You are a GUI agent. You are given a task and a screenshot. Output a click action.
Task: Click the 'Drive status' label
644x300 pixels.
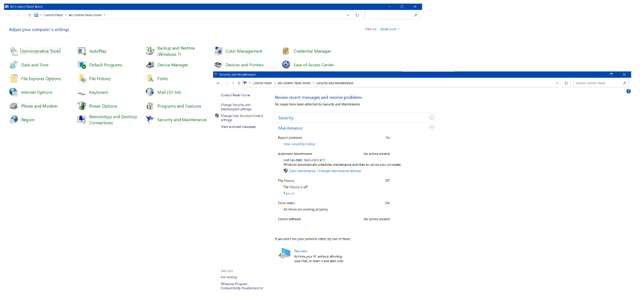(x=286, y=203)
